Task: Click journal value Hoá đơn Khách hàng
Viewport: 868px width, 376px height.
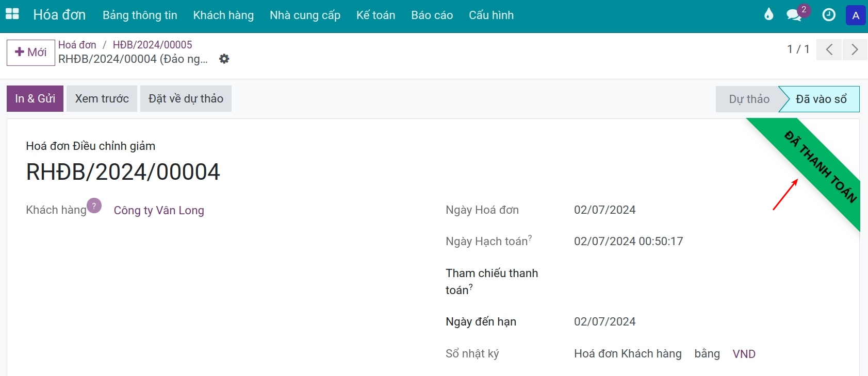Action: (x=628, y=353)
